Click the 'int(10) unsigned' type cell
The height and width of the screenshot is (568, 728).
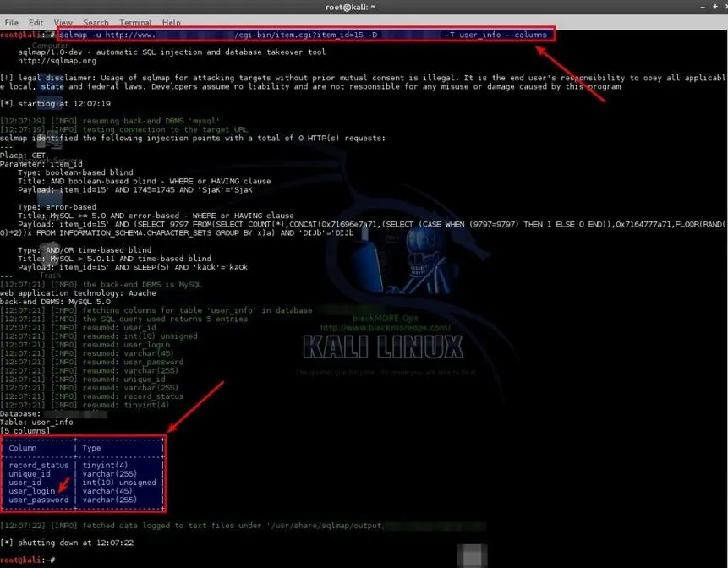119,483
